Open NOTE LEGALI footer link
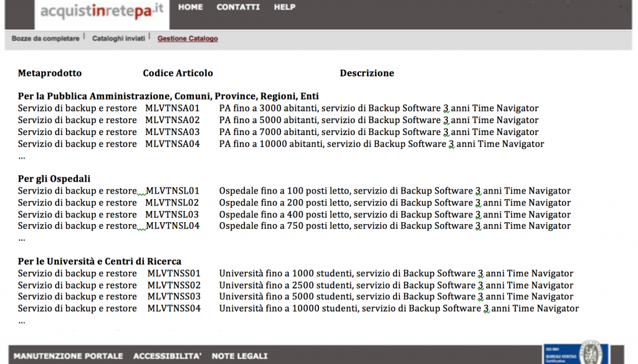This screenshot has height=364, width=638. pyautogui.click(x=239, y=356)
